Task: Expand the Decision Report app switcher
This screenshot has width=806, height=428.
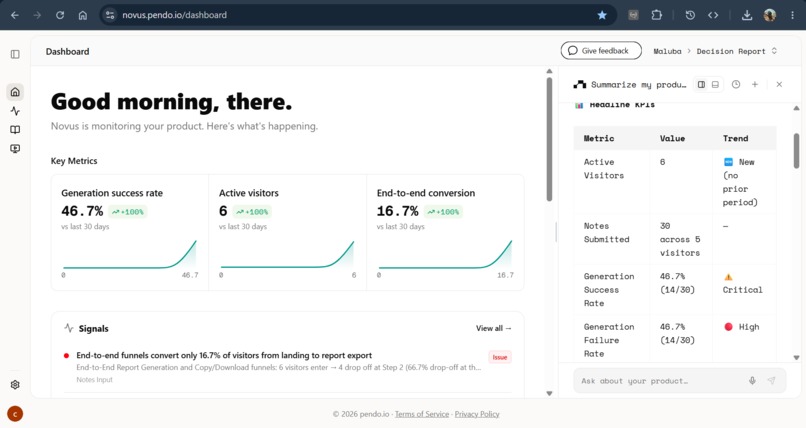Action: [737, 51]
